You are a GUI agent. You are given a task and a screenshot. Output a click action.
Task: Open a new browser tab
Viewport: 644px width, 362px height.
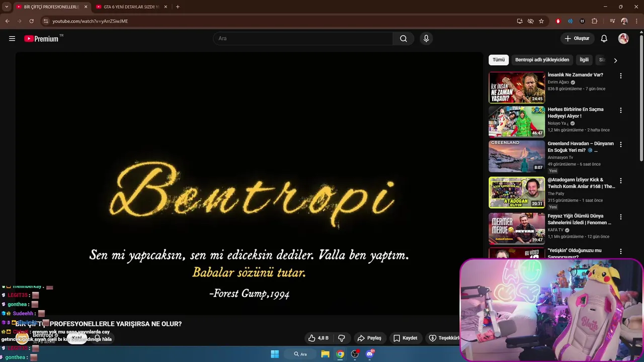(x=178, y=7)
